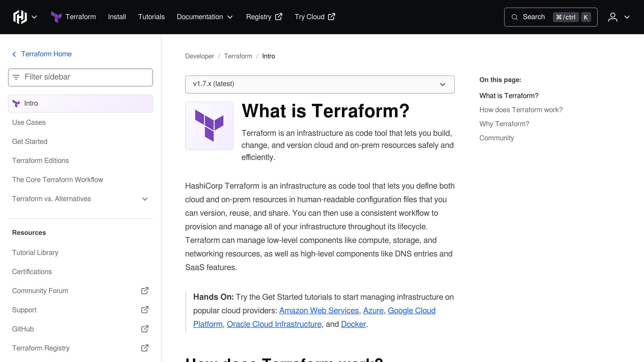Open the Registry external link
Image resolution: width=644 pixels, height=362 pixels.
(x=264, y=17)
